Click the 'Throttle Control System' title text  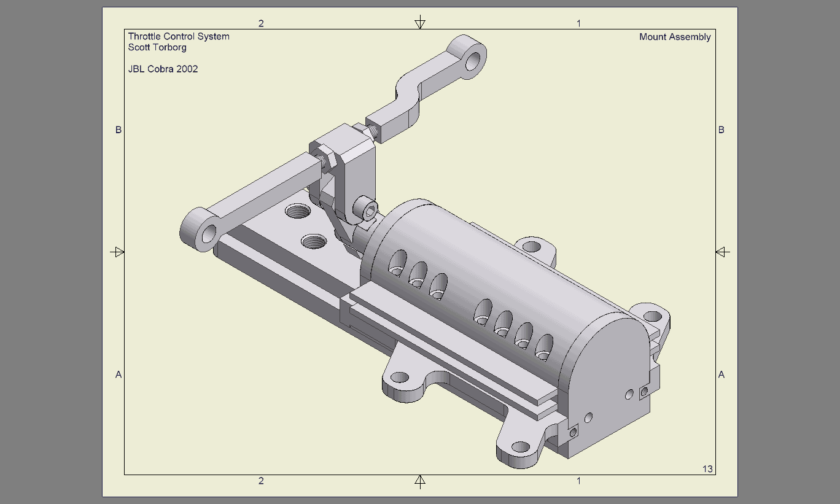[179, 37]
